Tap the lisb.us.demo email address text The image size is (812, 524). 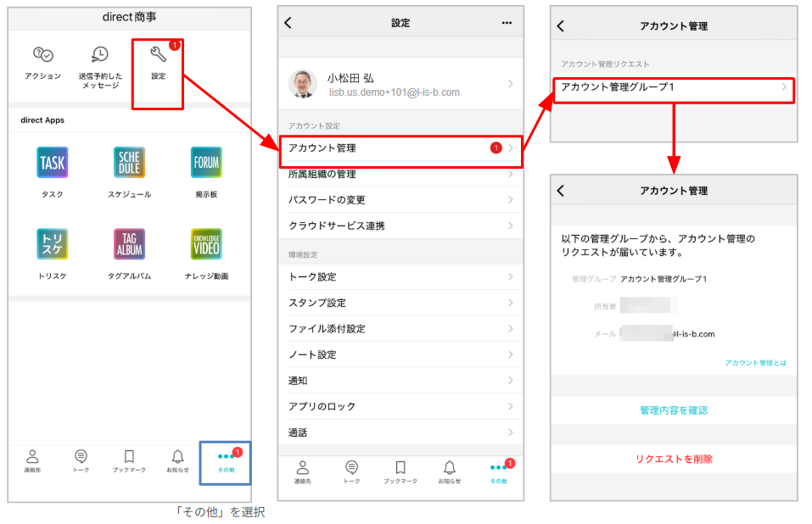point(394,92)
